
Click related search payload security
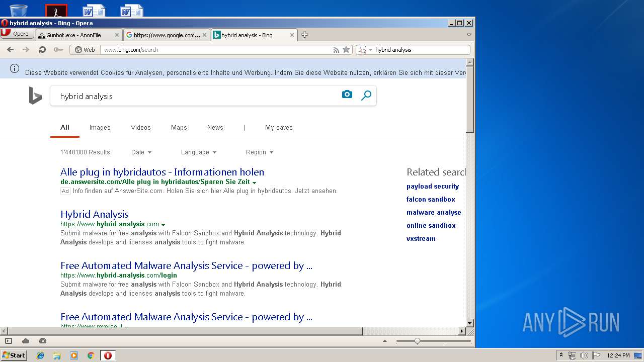point(433,187)
